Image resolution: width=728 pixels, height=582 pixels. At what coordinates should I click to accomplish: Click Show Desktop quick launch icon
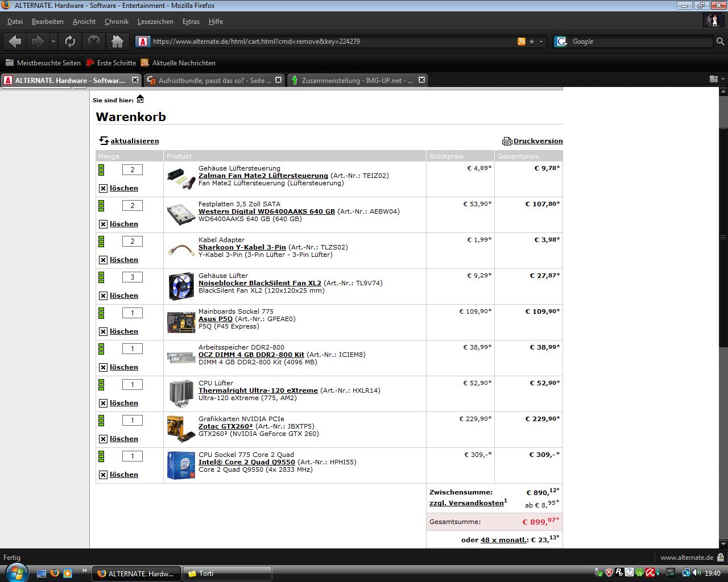41,573
